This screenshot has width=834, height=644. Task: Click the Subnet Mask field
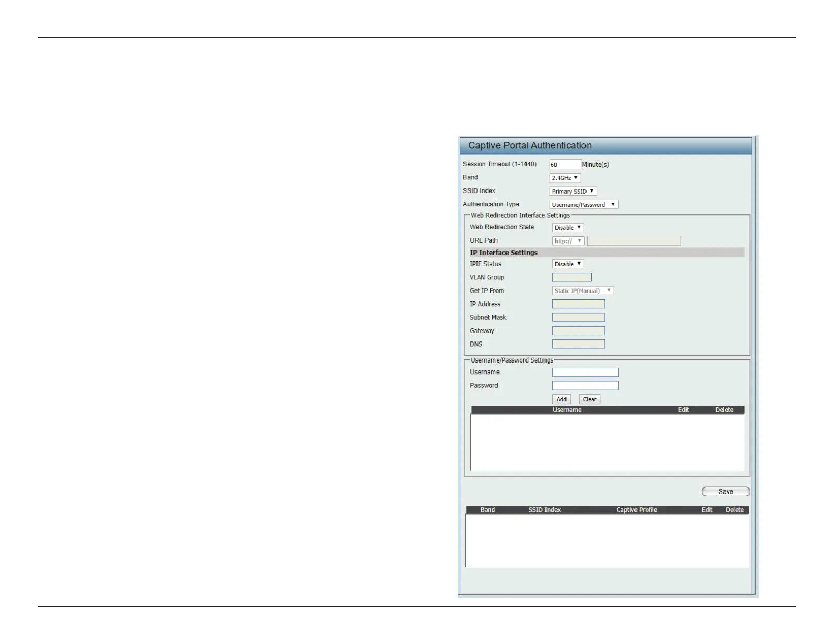pos(579,317)
